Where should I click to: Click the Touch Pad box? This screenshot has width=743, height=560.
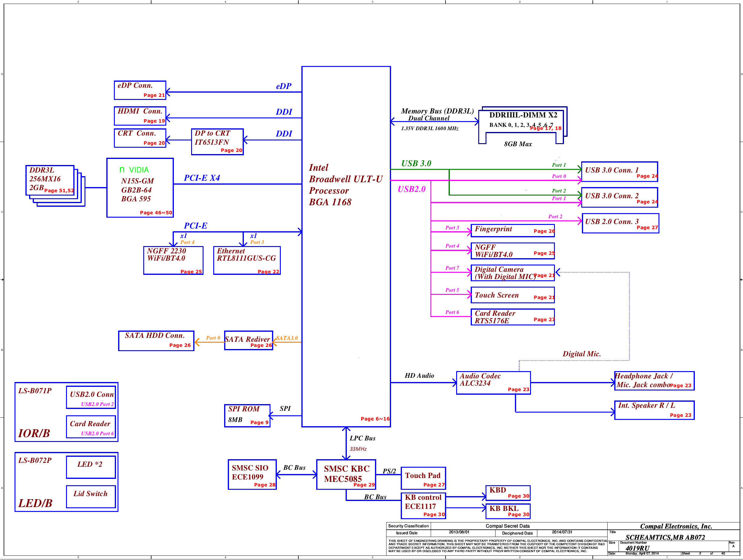point(423,478)
